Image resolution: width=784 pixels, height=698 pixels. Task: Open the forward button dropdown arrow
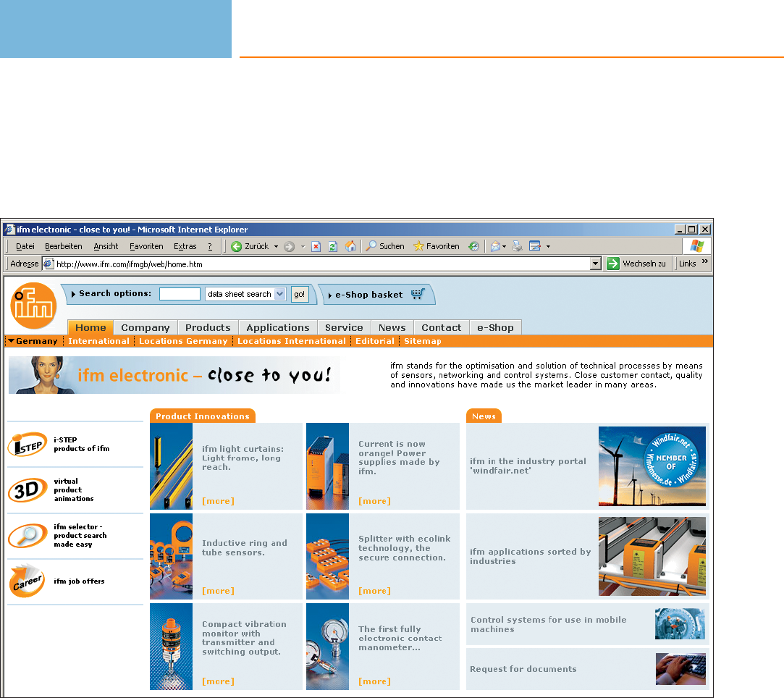point(303,246)
